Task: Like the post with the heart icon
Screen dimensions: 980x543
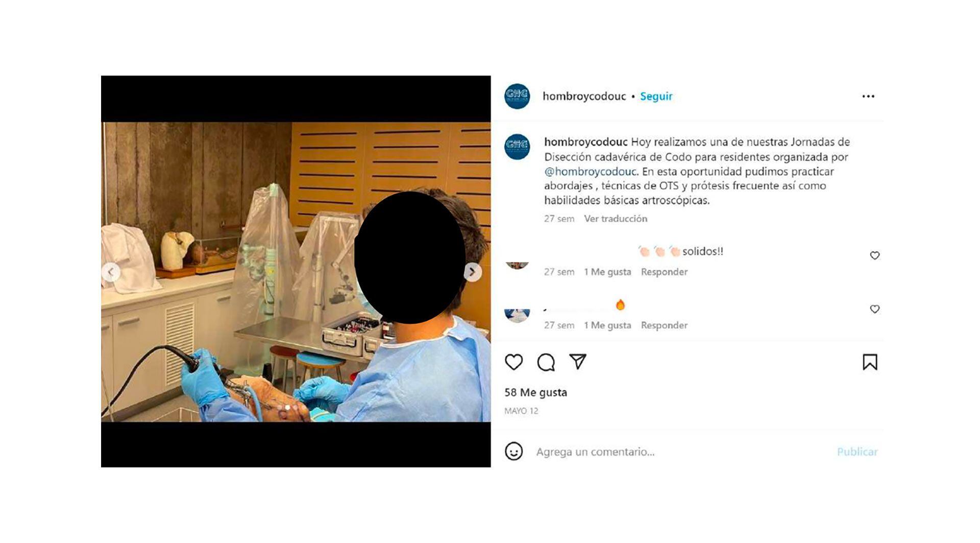Action: pos(513,362)
